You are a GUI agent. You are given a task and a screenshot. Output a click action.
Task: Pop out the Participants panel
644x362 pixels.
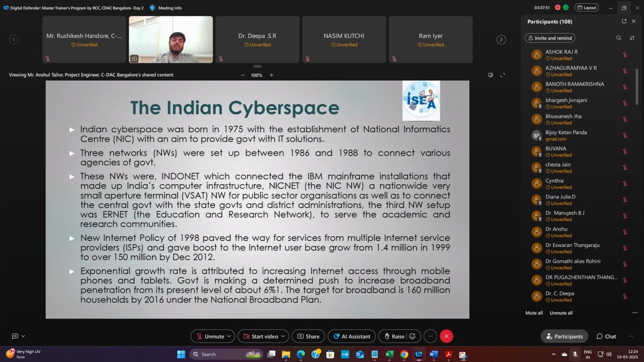click(624, 22)
